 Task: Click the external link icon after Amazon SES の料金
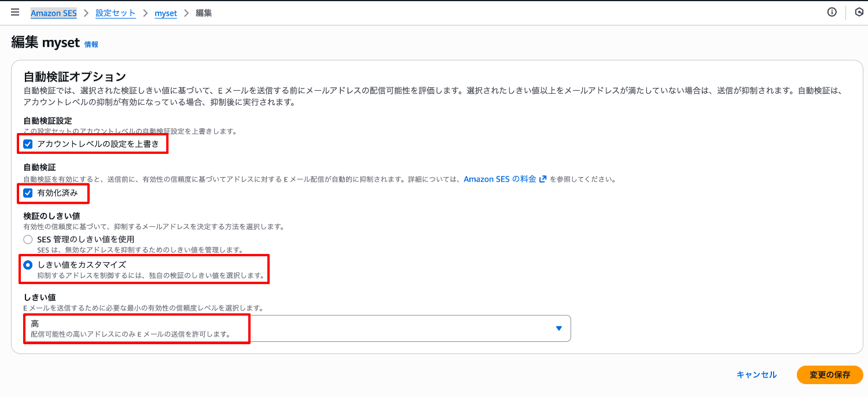point(542,179)
